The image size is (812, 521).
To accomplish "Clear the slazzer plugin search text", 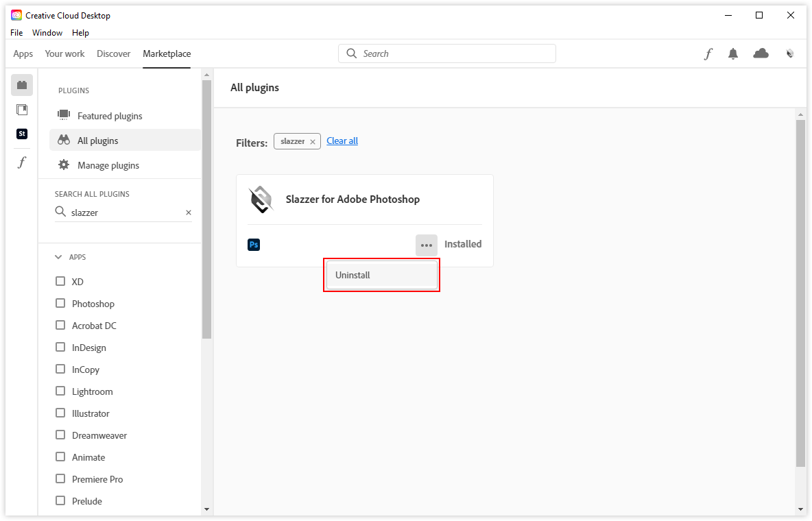I will point(189,213).
